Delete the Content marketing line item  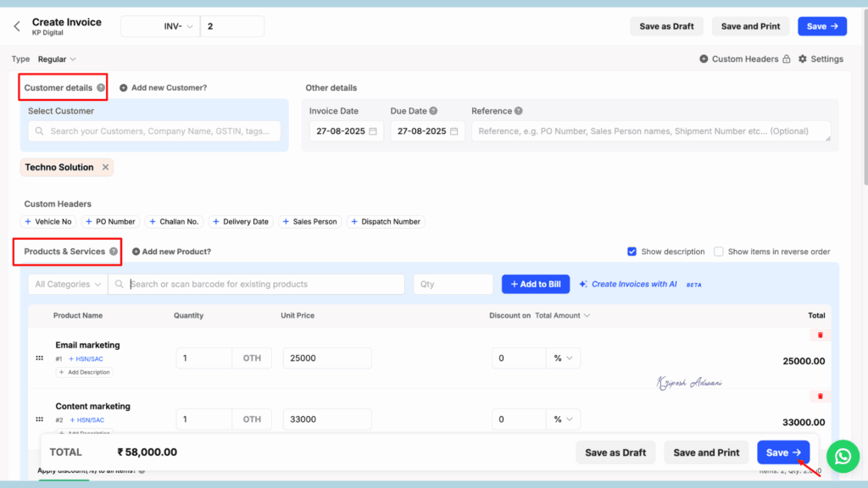click(819, 396)
